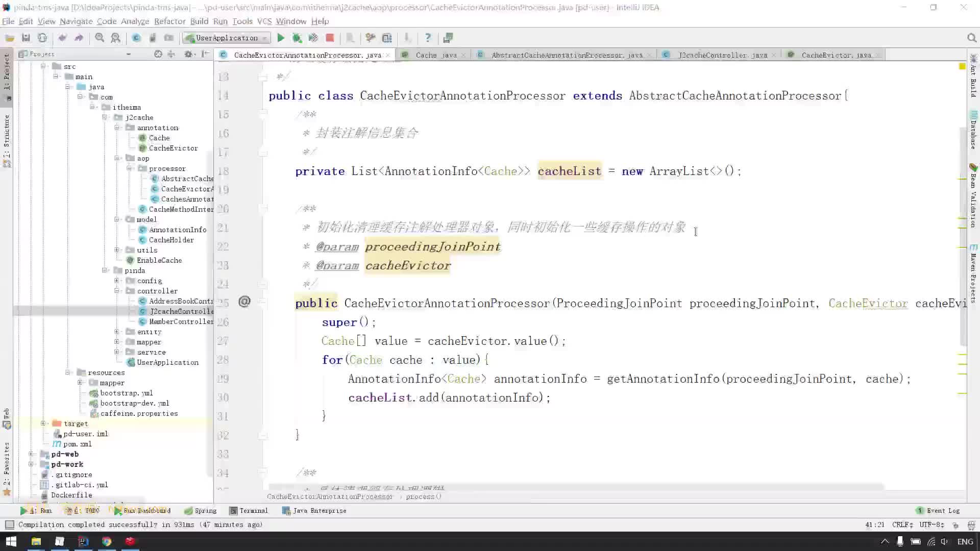
Task: Click the Undo toolbar arrow
Action: [x=62, y=38]
